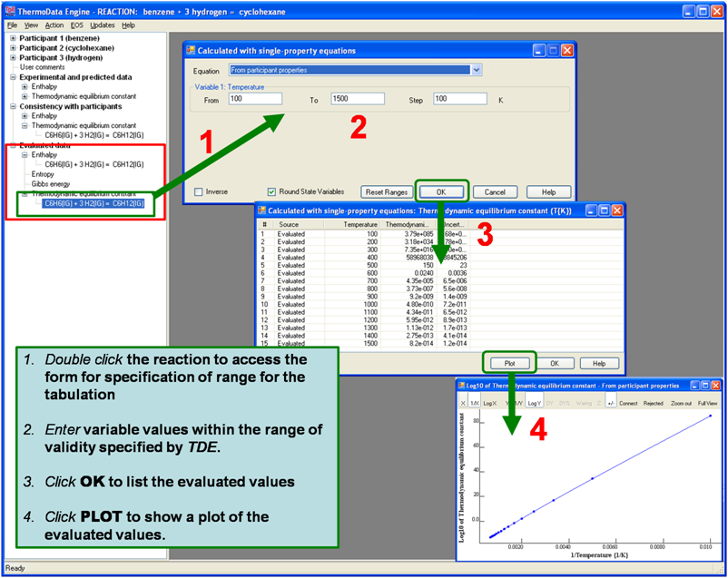Open the Equation dropdown list
Image resolution: width=728 pixels, height=578 pixels.
pos(476,70)
